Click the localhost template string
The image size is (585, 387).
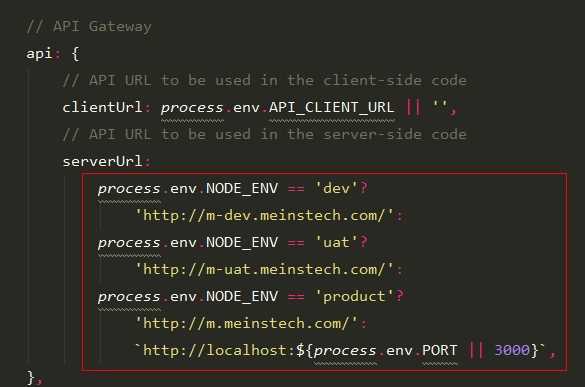[340, 350]
